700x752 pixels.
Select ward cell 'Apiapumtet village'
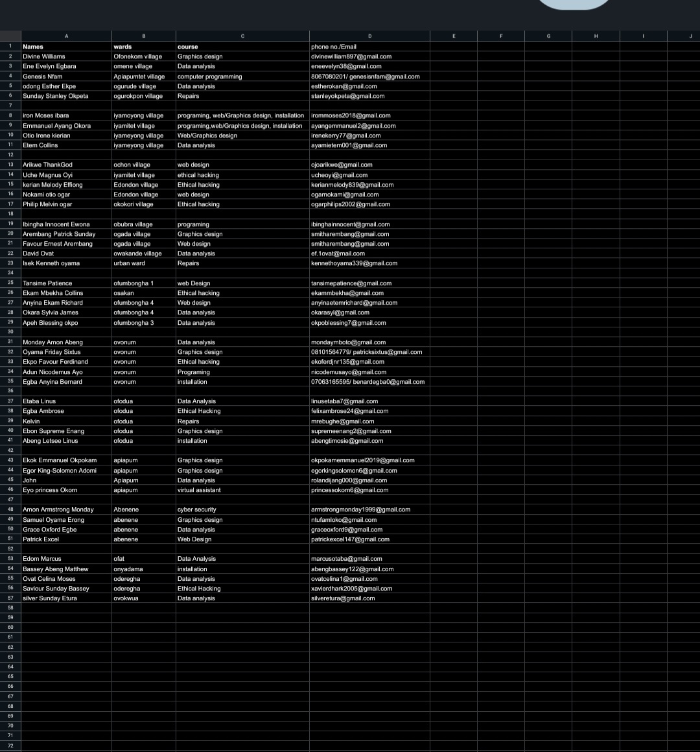coord(144,76)
